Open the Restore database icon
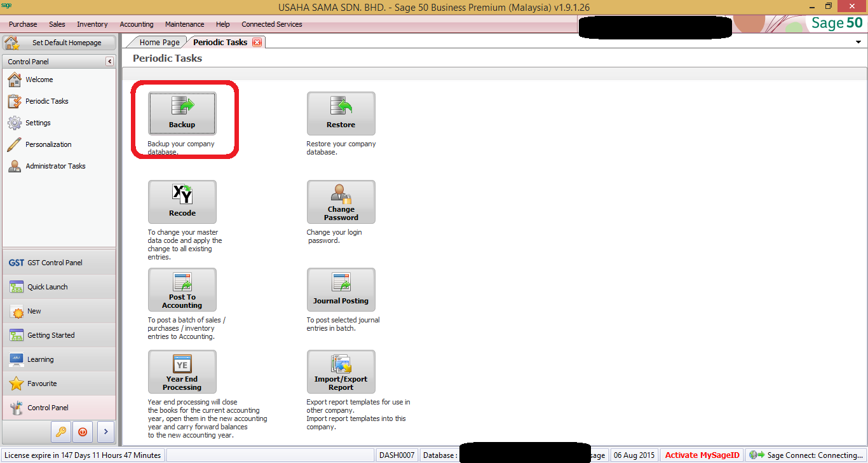This screenshot has height=463, width=868. tap(341, 113)
